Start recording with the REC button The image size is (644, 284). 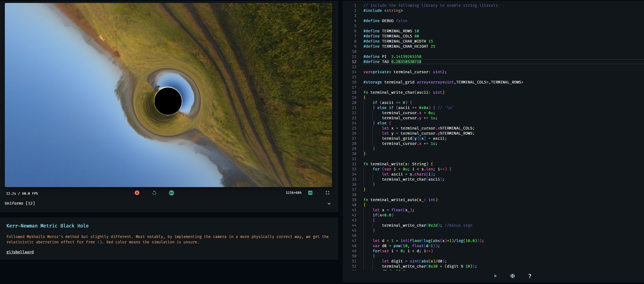[171, 193]
